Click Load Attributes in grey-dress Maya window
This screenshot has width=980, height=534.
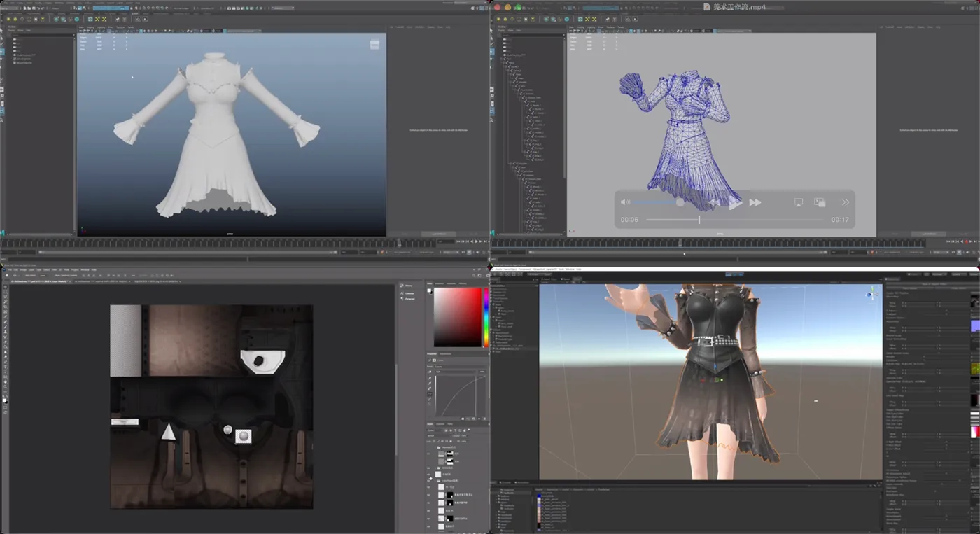[438, 234]
